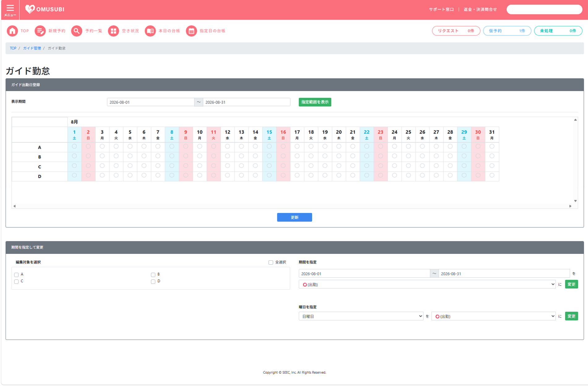The image size is (588, 386).
Task: Click the calendar scroll down arrow
Action: tap(575, 201)
